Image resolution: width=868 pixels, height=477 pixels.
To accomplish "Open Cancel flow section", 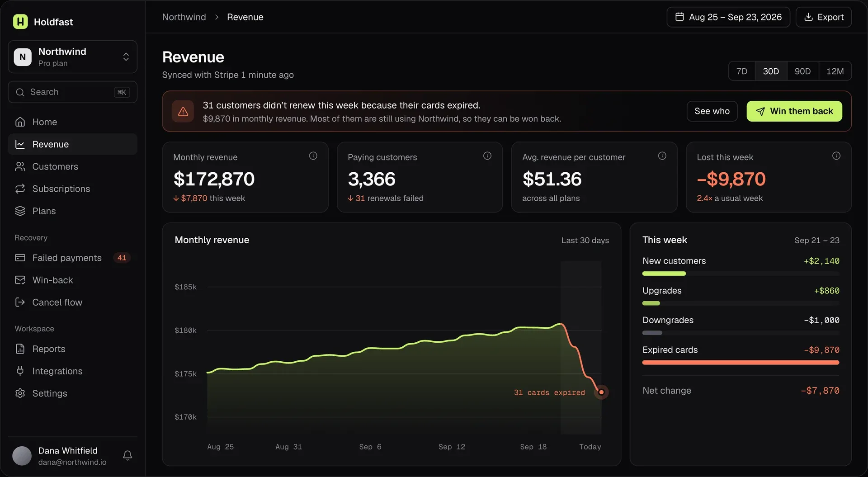I will (x=73, y=302).
